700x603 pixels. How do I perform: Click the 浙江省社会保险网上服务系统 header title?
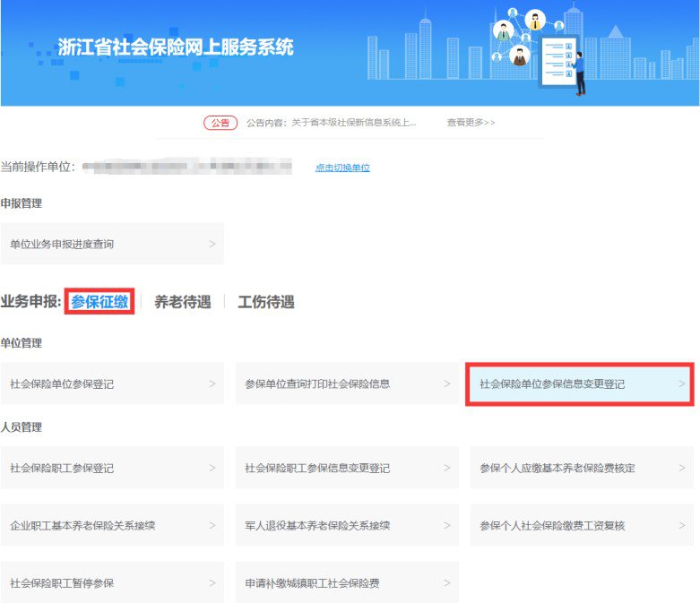tap(175, 47)
